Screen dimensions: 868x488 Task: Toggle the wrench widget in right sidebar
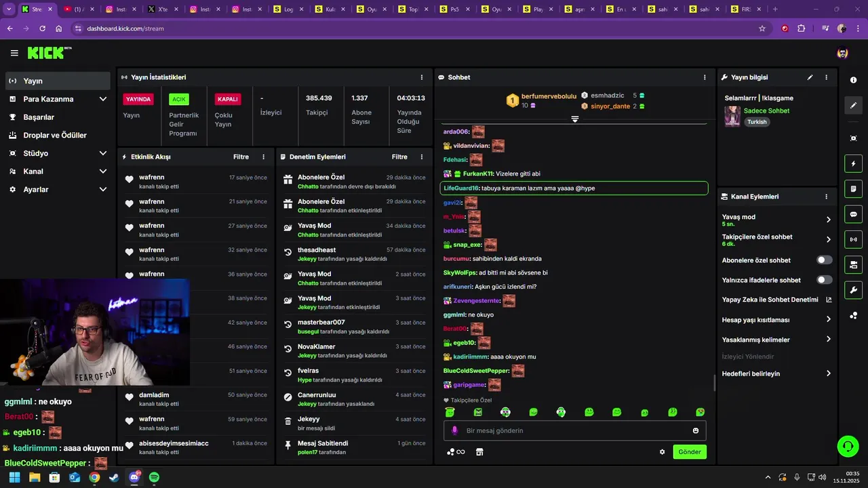pyautogui.click(x=853, y=290)
